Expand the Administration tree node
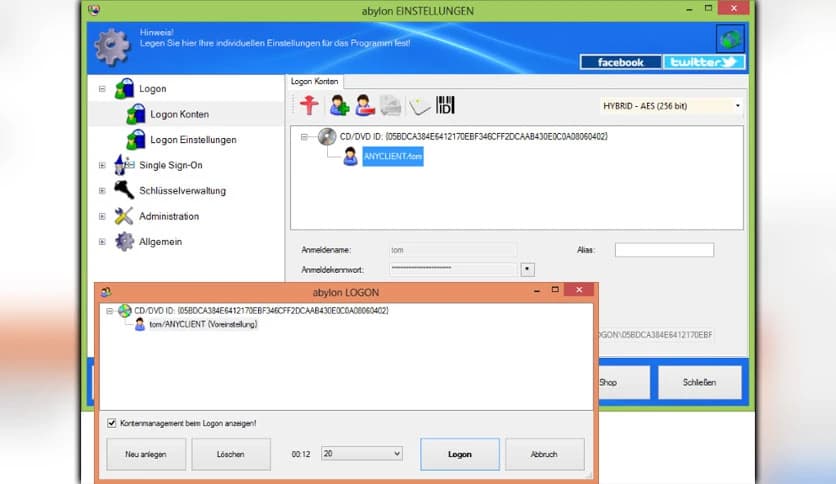The width and height of the screenshot is (836, 484). click(x=102, y=216)
